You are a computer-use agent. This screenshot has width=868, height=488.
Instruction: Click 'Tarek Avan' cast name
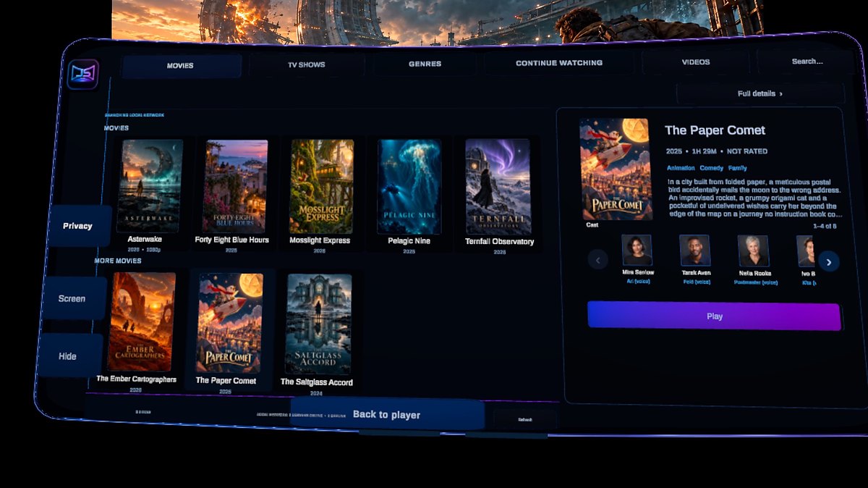click(695, 273)
